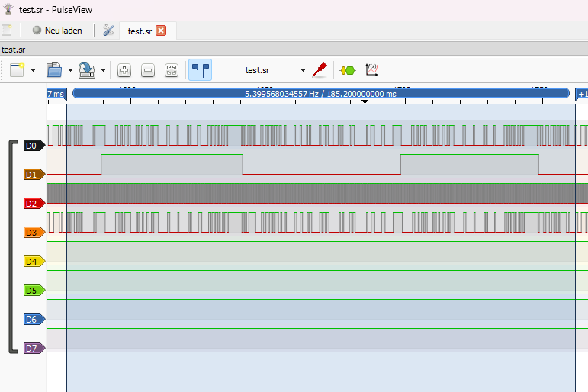Click the black triangle ruler marker

365,101
